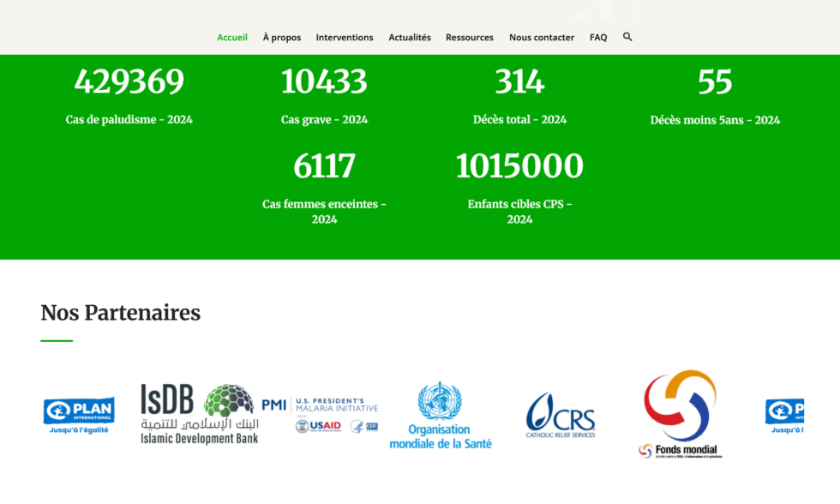Click the 429369 malaria cases counter
The image size is (840, 504).
point(129,82)
